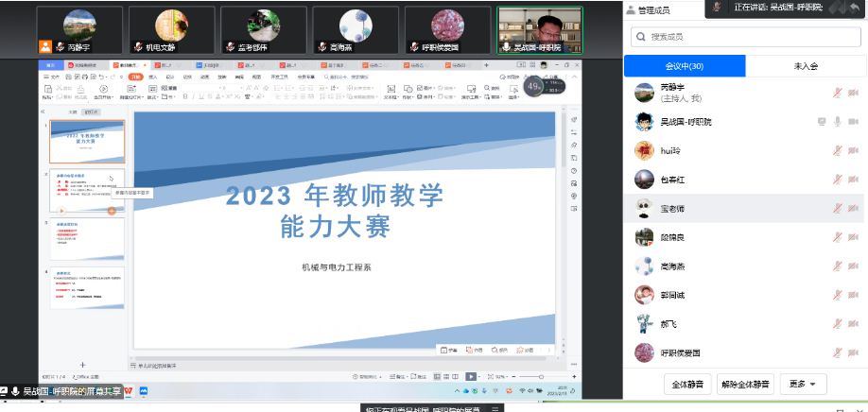
Task: Toggle mute for 郝飞
Action: click(x=837, y=323)
